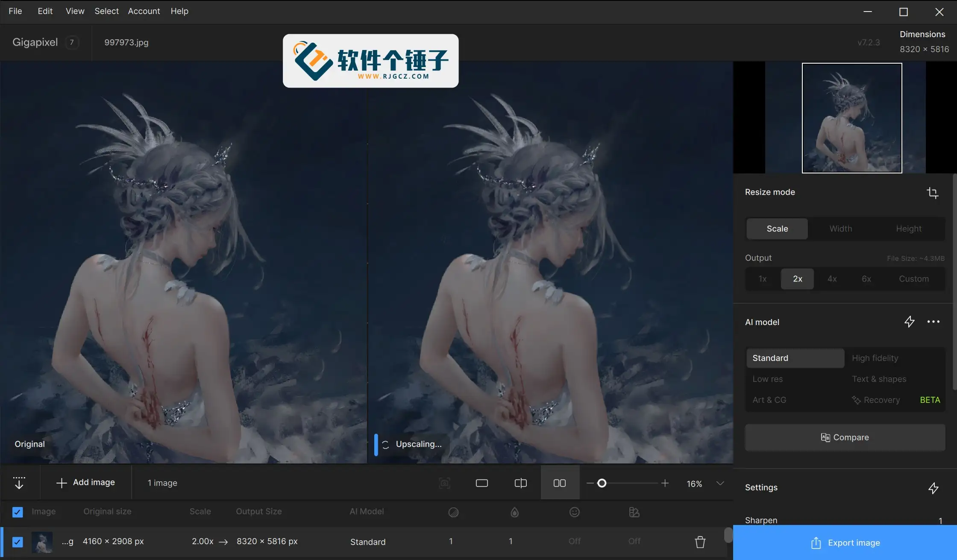
Task: Select the Width resize mode
Action: [x=841, y=229]
